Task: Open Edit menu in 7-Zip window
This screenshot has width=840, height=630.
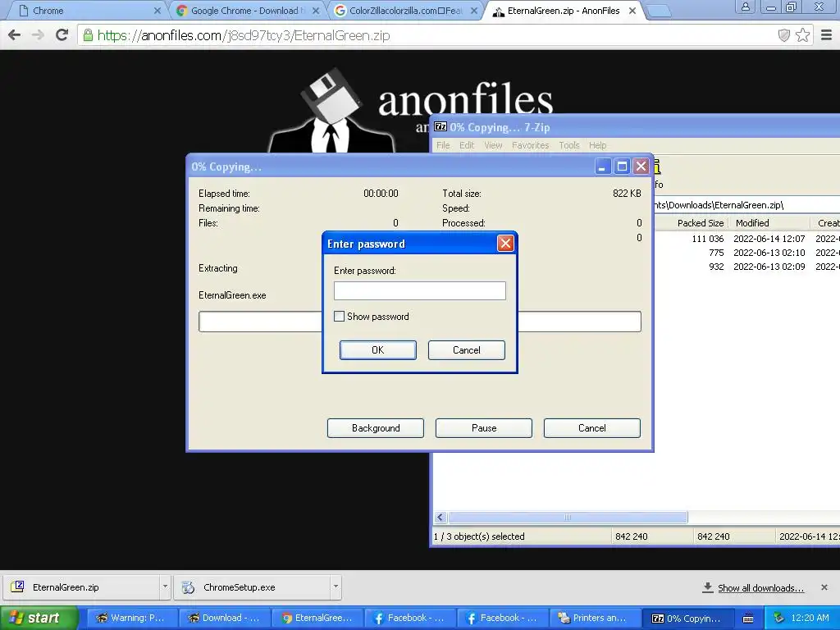Action: point(467,145)
